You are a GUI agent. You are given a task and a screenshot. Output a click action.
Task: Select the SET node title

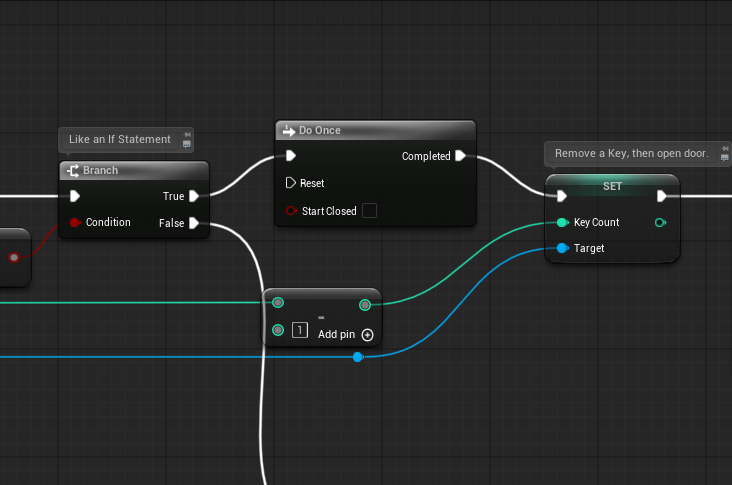612,186
